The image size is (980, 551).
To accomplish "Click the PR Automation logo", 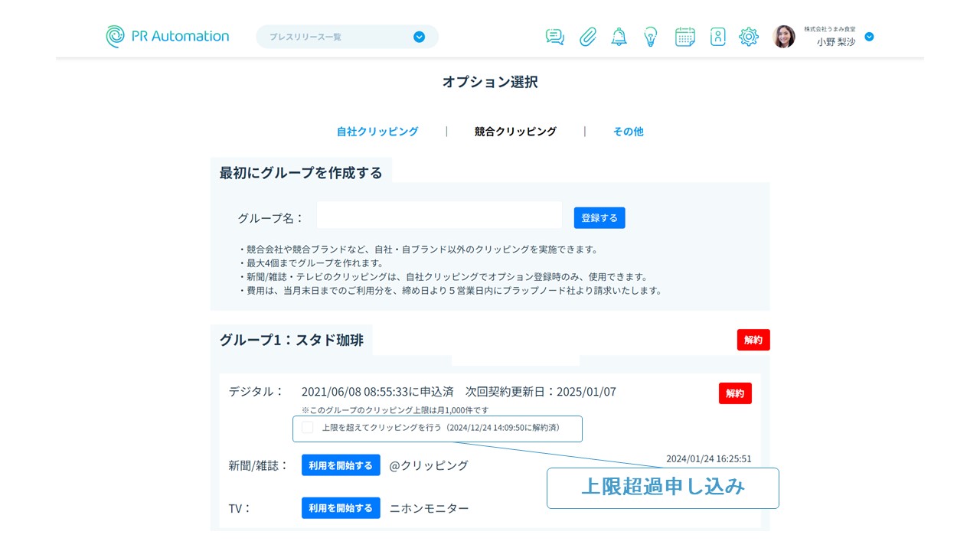I will pos(168,36).
